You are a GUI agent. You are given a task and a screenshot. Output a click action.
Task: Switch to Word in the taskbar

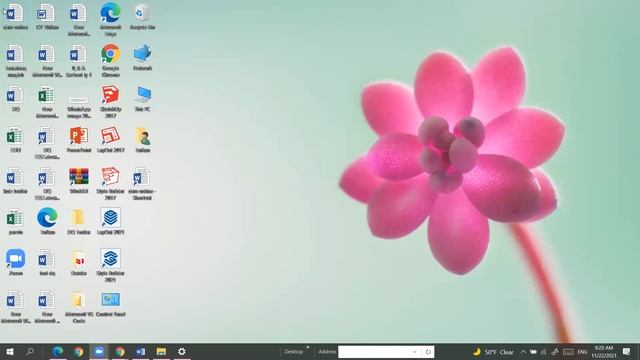tap(140, 351)
